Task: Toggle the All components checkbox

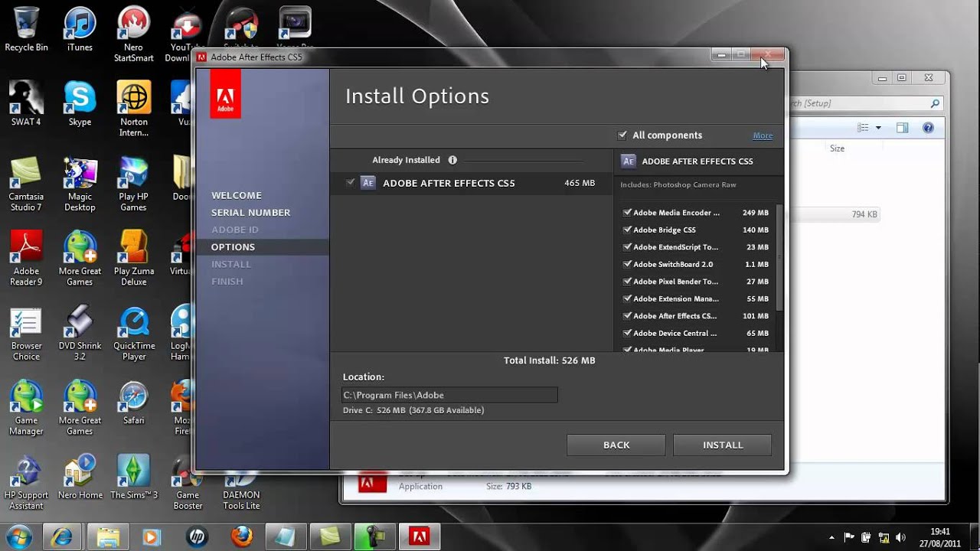Action: pyautogui.click(x=622, y=135)
